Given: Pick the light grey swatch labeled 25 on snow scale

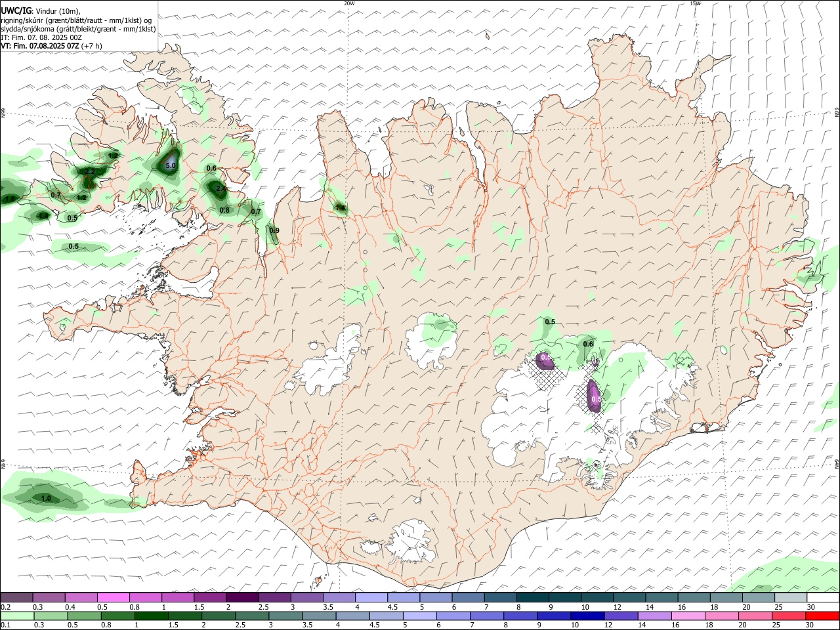Looking at the screenshot, I should click(x=790, y=598).
